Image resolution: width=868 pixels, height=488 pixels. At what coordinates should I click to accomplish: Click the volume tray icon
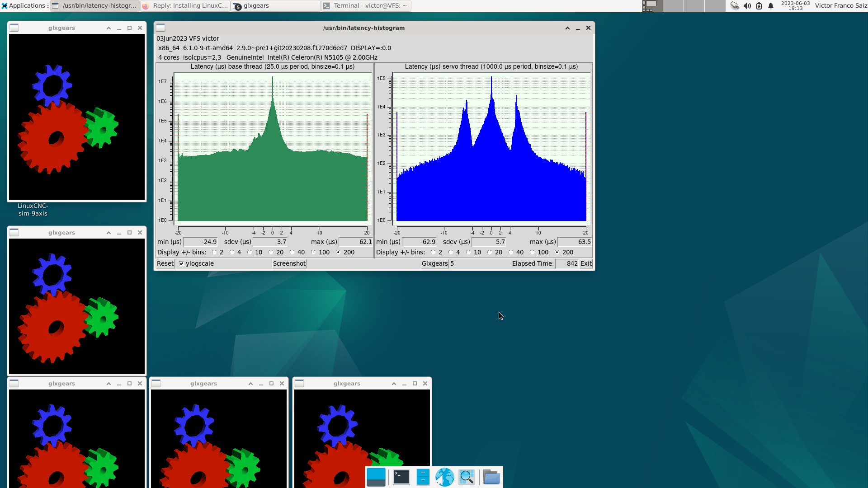[x=747, y=5]
